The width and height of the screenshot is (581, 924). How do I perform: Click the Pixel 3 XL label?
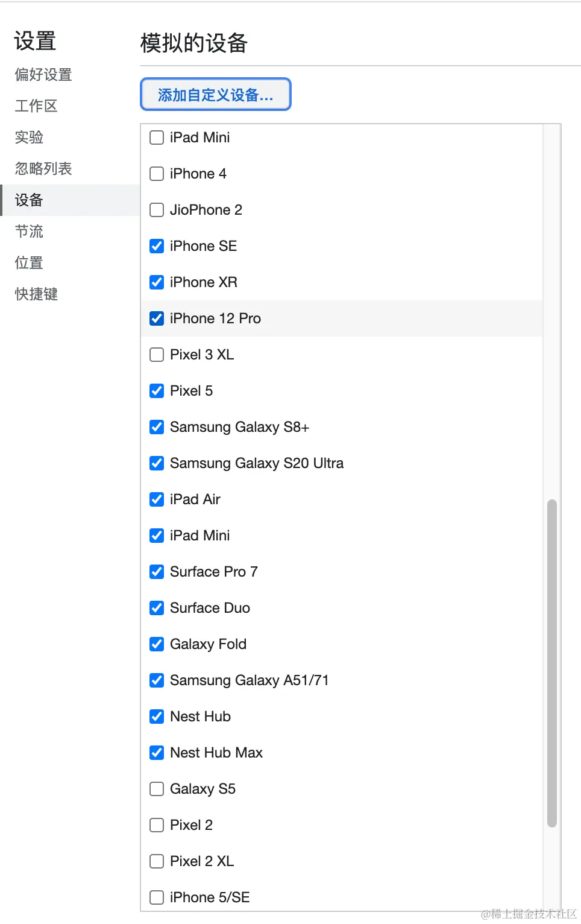202,355
